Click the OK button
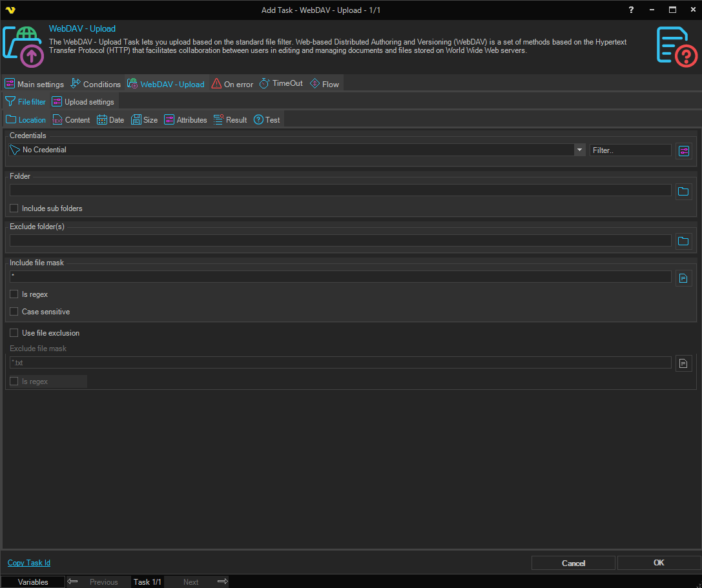This screenshot has width=702, height=588. (658, 563)
